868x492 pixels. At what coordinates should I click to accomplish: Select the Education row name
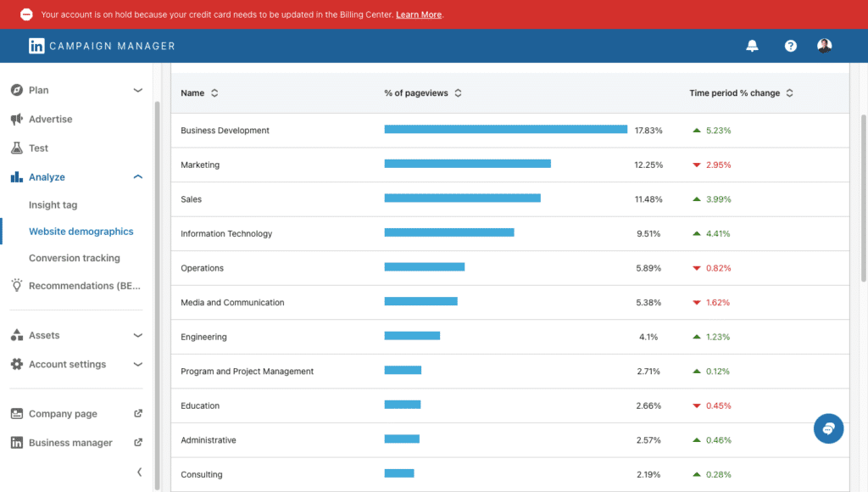[200, 405]
